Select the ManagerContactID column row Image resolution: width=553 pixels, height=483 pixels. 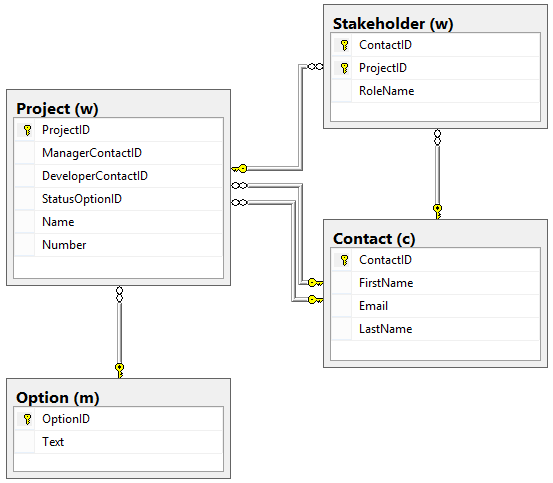pyautogui.click(x=119, y=153)
